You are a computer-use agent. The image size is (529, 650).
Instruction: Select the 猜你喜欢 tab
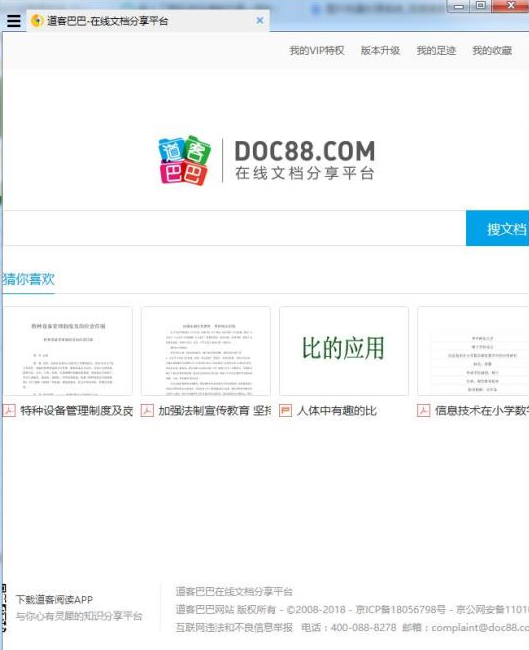[29, 279]
